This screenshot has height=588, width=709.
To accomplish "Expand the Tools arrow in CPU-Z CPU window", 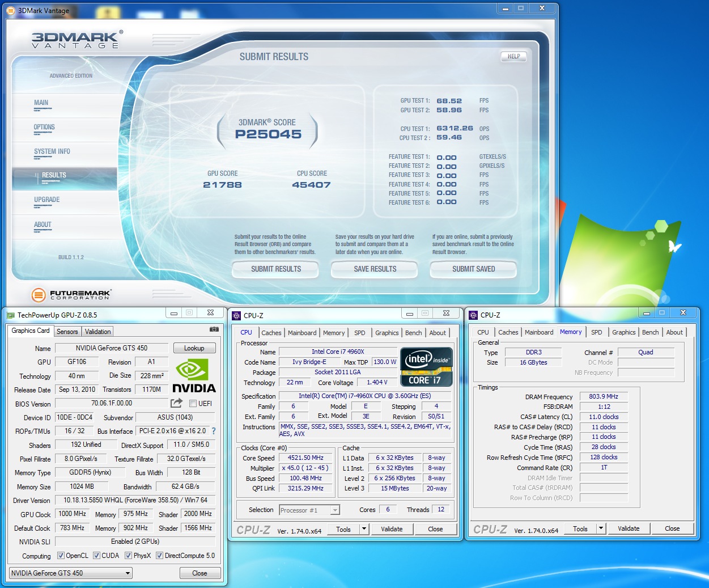I will pos(364,529).
